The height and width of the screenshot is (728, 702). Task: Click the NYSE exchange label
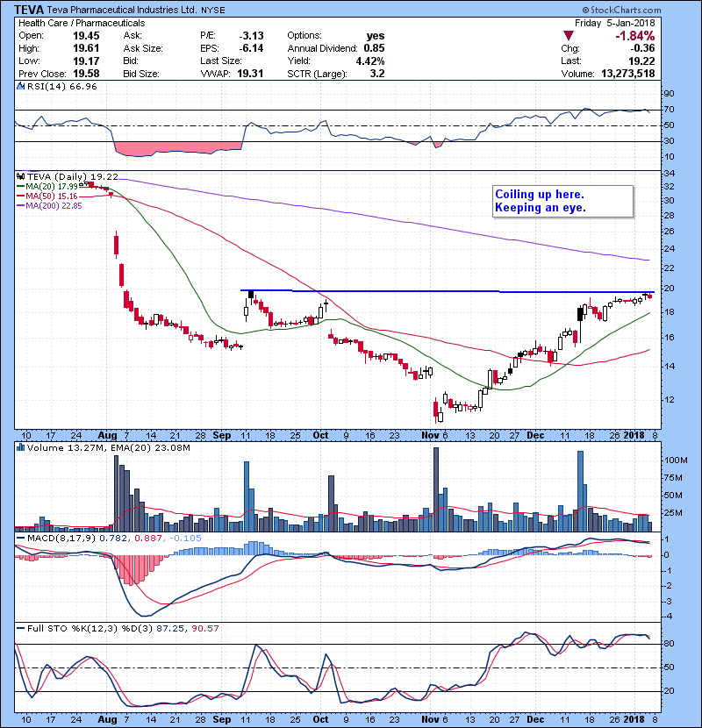point(213,11)
